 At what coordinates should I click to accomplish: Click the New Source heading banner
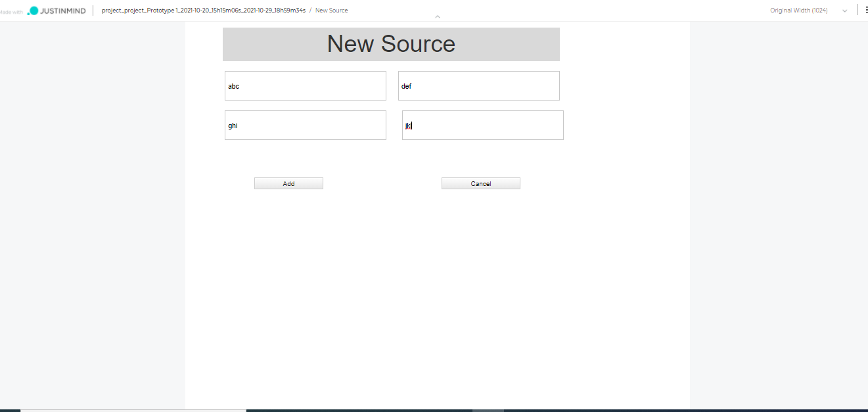point(391,44)
